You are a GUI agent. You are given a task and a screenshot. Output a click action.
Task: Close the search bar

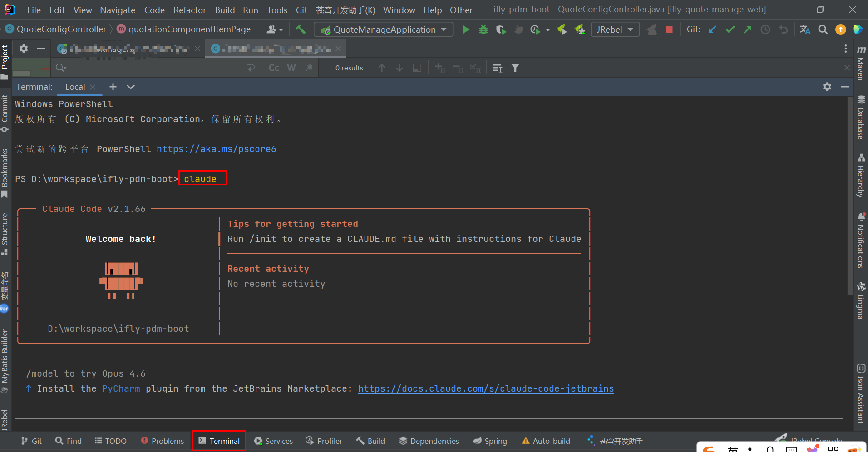point(847,68)
